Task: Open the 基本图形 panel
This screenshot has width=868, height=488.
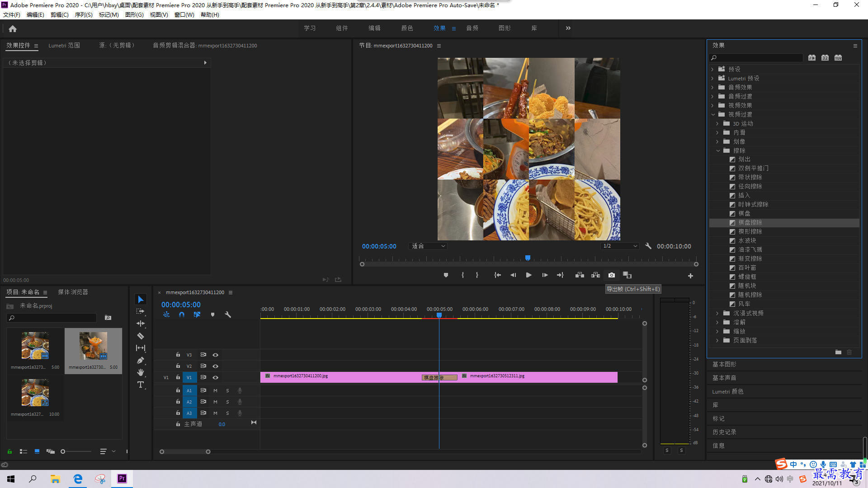Action: point(724,364)
